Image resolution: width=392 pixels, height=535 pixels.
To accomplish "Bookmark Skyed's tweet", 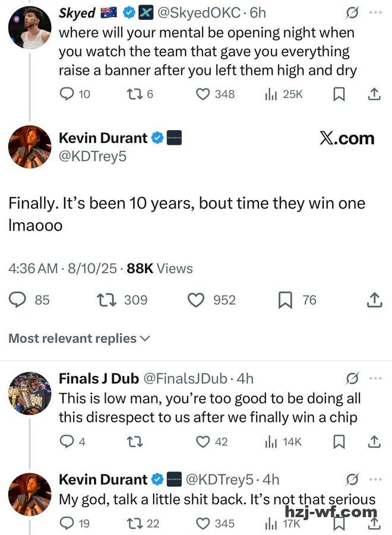I will (339, 94).
